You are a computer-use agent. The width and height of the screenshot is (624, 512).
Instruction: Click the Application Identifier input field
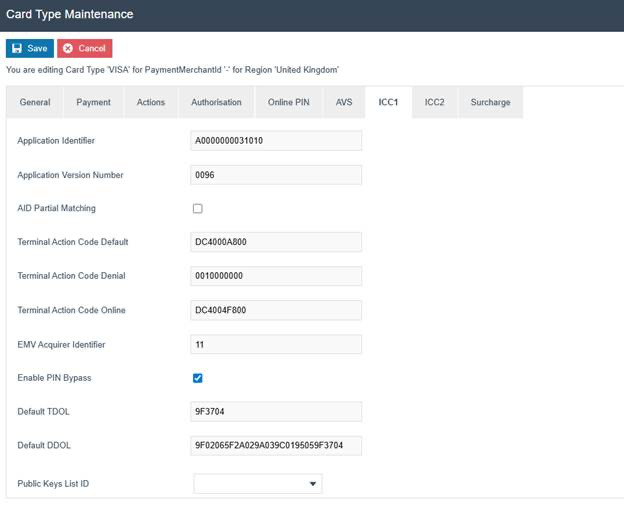[x=275, y=141]
